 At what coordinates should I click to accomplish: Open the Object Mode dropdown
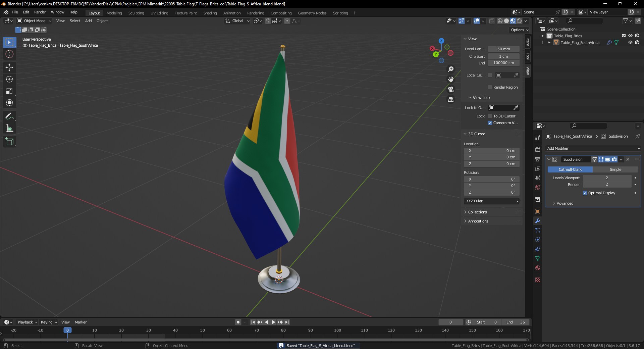click(x=34, y=21)
